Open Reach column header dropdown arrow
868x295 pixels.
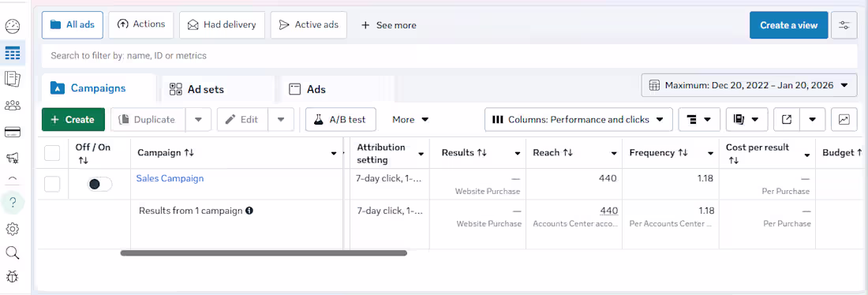(614, 153)
